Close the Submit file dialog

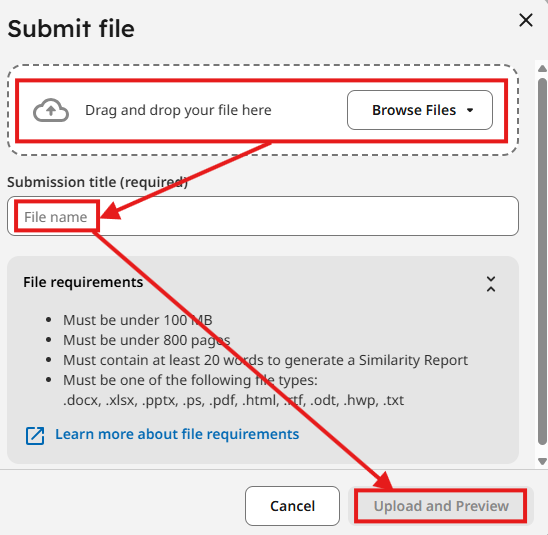(x=526, y=20)
